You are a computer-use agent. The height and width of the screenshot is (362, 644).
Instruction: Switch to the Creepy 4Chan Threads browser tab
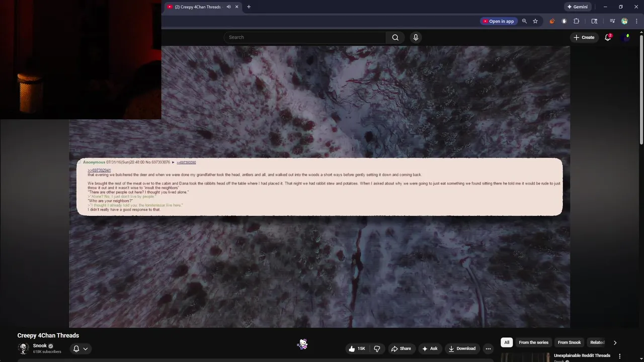click(x=198, y=7)
